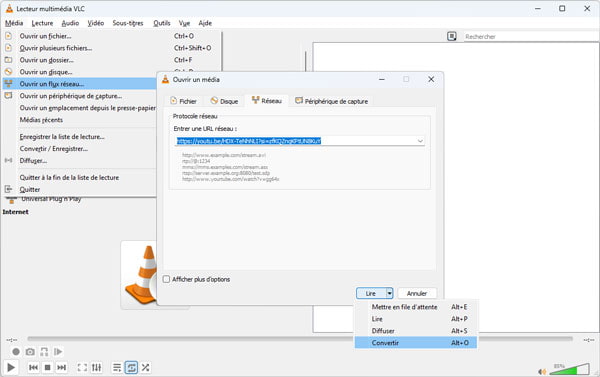Select Ouvrir un flux réseau entry

pos(80,84)
